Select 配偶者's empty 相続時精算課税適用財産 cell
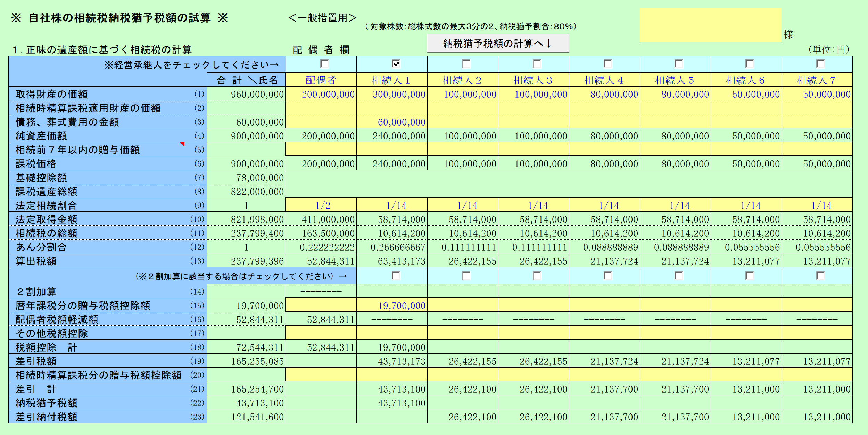This screenshot has height=435, width=868. coord(321,107)
